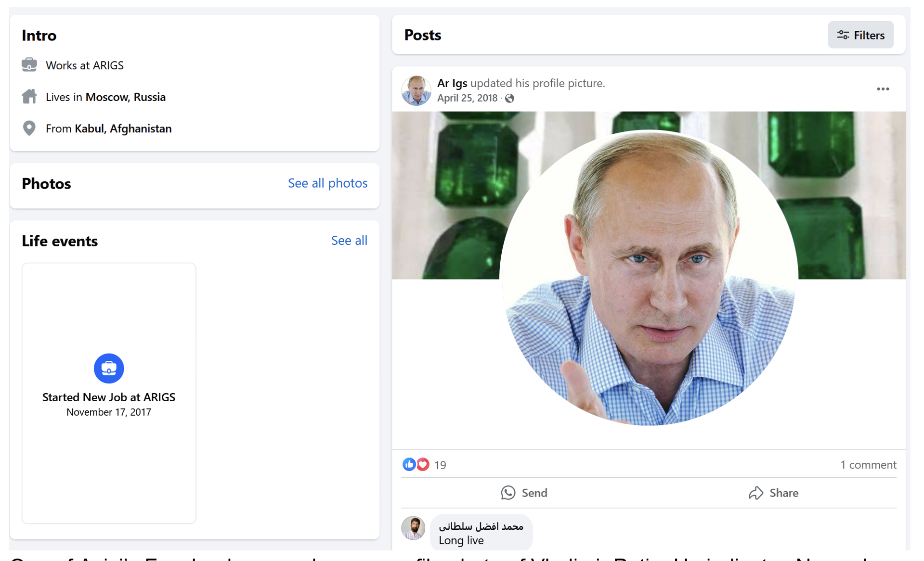Screen dimensions: 924x561
Task: Click the thumbs-up Like reaction icon
Action: click(x=409, y=464)
